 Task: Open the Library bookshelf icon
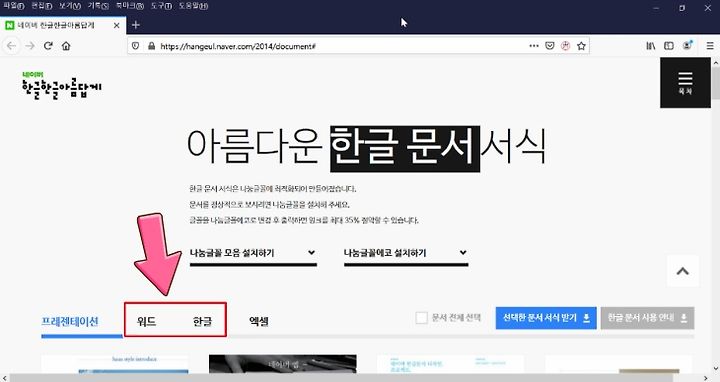click(651, 46)
